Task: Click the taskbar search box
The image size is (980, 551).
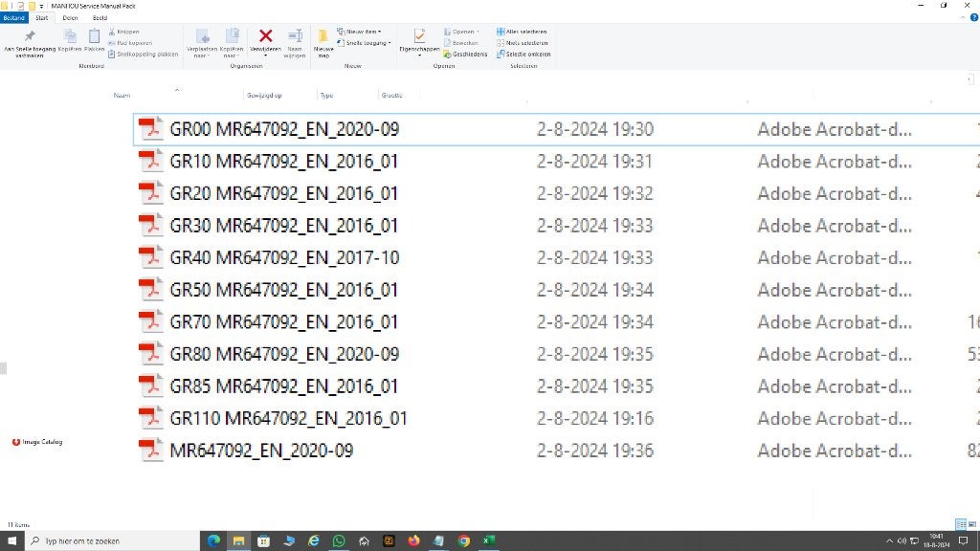Action: (113, 541)
